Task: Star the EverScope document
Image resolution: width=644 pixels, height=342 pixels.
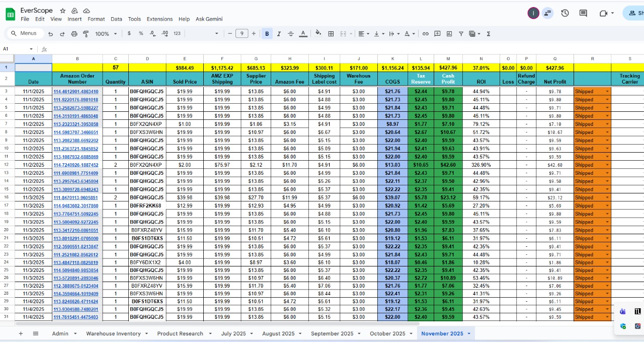Action: pyautogui.click(x=63, y=11)
